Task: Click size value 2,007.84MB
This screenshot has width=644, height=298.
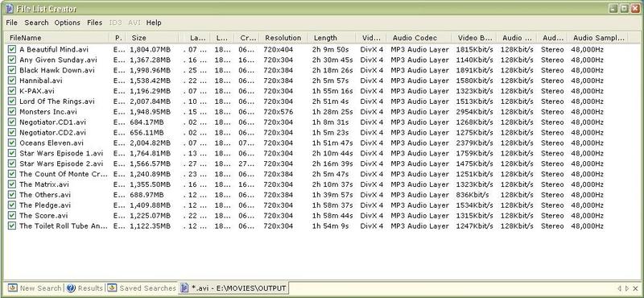Action: point(150,101)
